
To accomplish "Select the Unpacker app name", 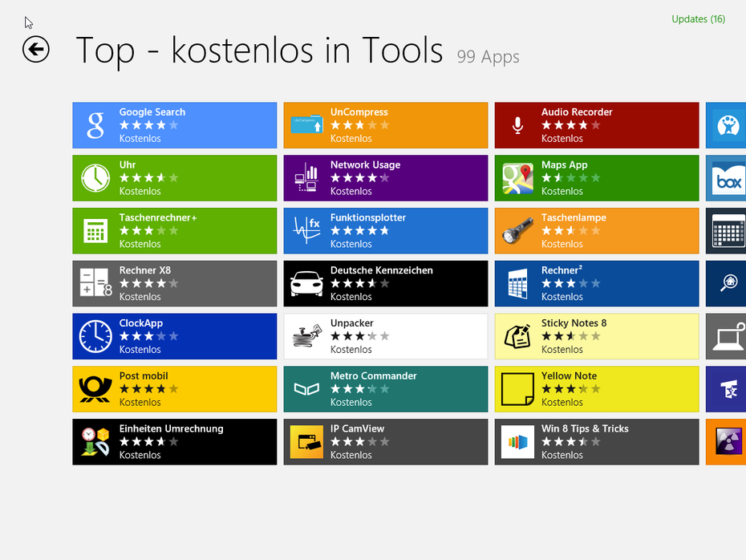I will tap(352, 323).
